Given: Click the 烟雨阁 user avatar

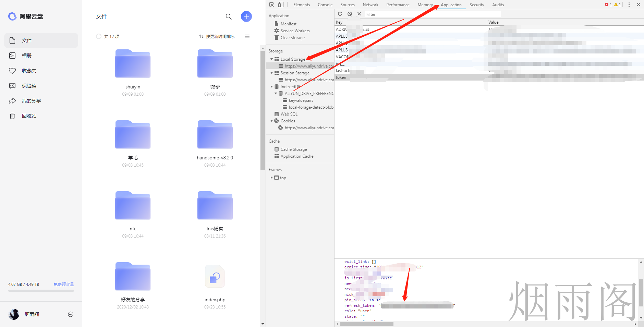Looking at the screenshot, I should coord(14,314).
